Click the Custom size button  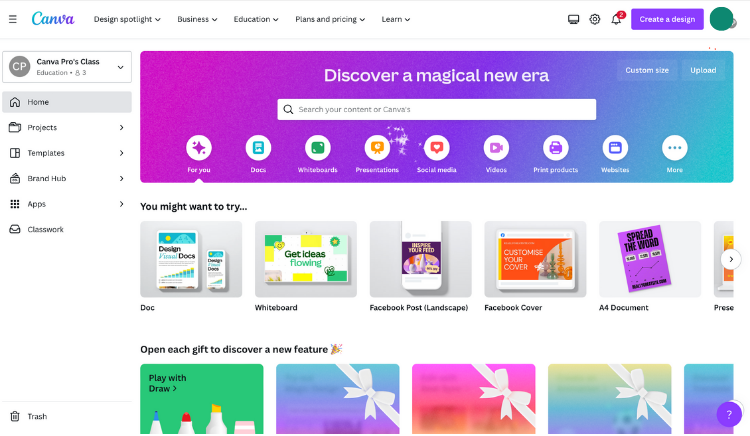tap(647, 70)
